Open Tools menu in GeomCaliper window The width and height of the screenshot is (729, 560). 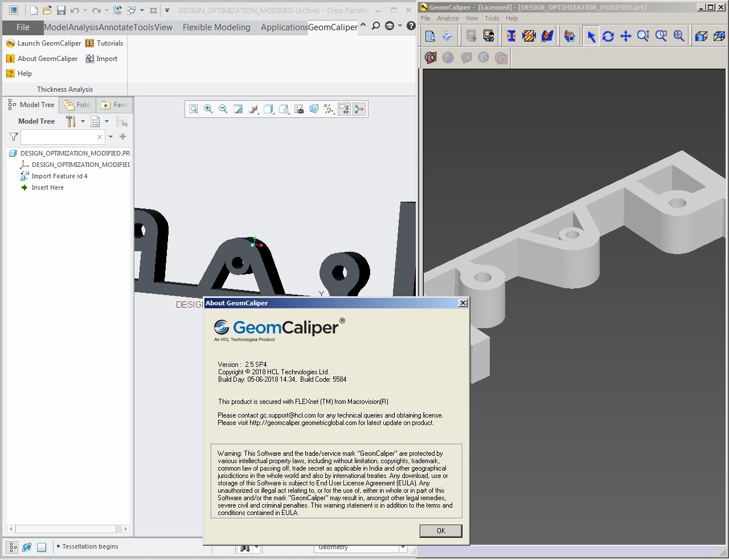pyautogui.click(x=492, y=18)
